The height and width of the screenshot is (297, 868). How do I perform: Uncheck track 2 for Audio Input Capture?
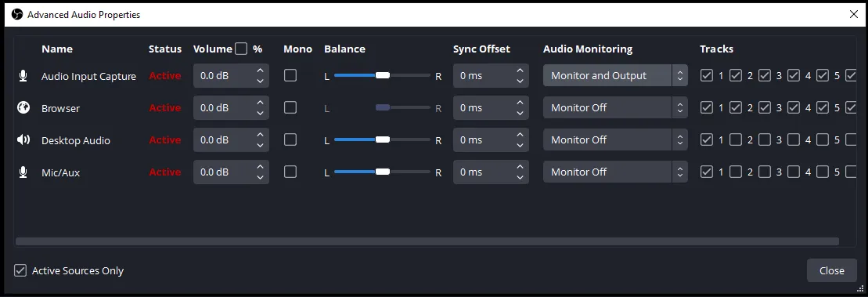coord(736,75)
